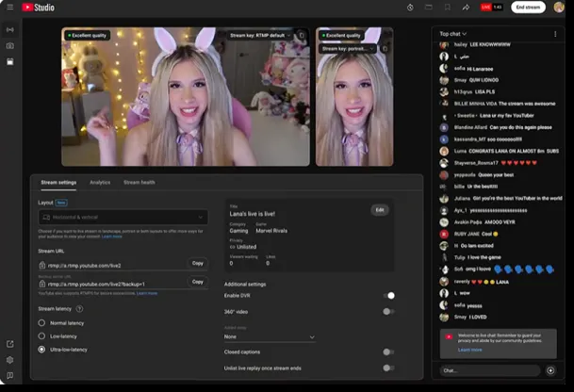
Task: Click the End stream button
Action: pyautogui.click(x=528, y=8)
